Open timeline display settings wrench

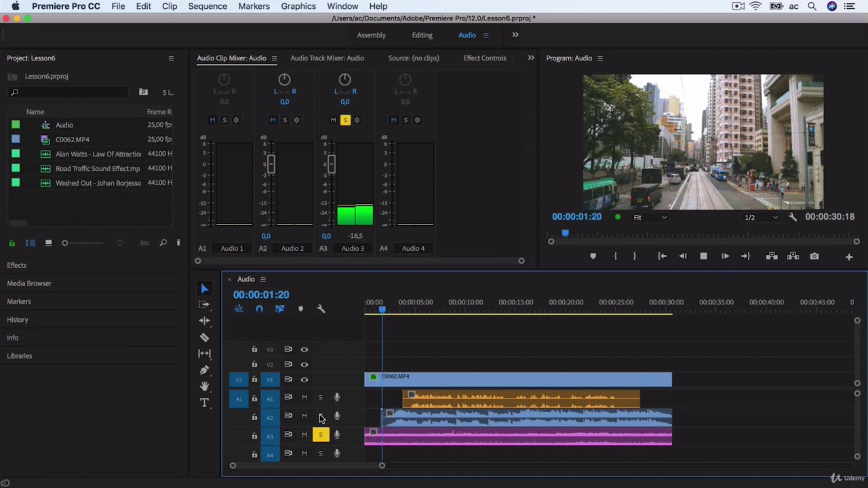(x=321, y=309)
